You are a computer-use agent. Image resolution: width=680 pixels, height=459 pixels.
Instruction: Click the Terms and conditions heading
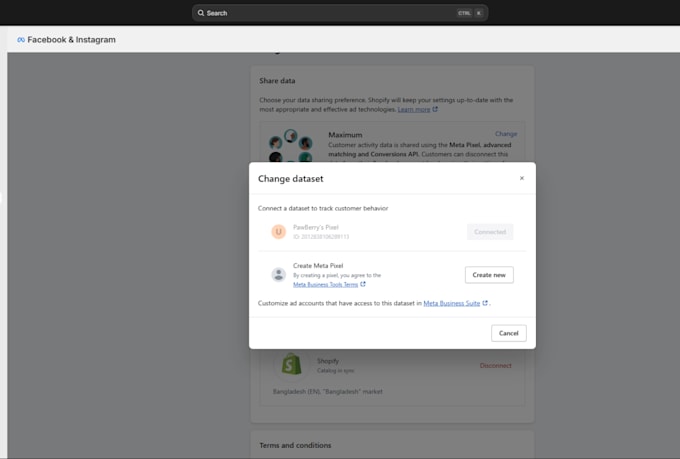point(295,445)
